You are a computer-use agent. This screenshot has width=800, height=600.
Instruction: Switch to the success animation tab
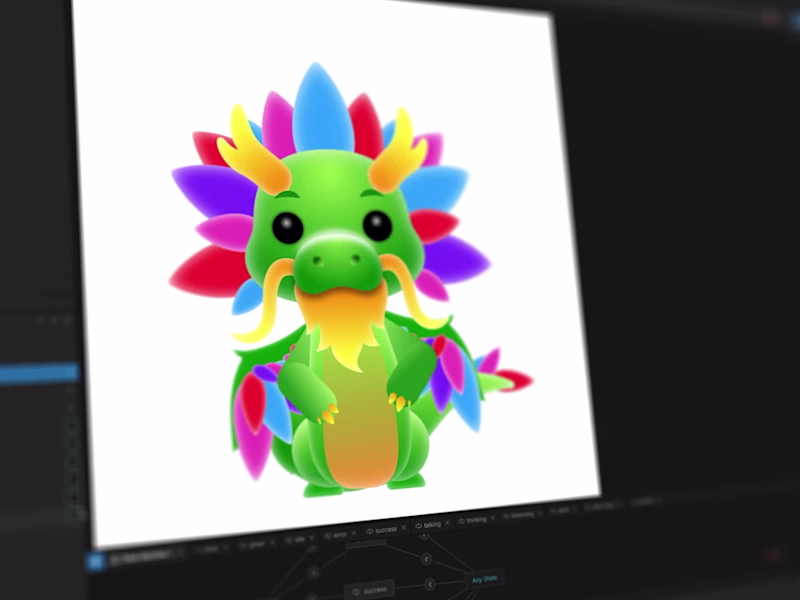click(x=386, y=530)
